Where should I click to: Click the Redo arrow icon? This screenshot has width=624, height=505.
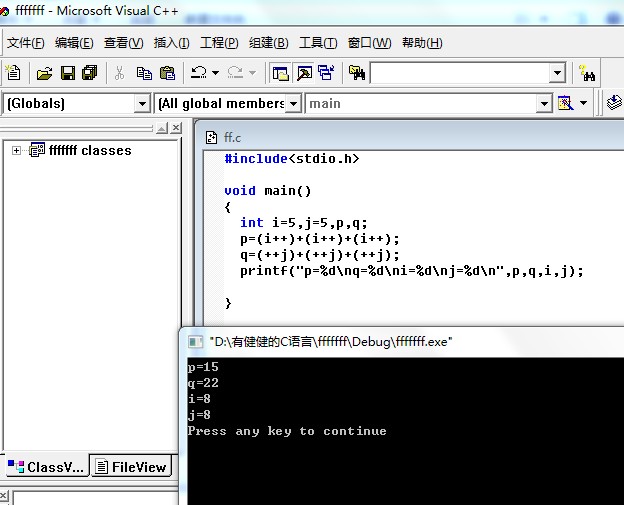(x=235, y=73)
